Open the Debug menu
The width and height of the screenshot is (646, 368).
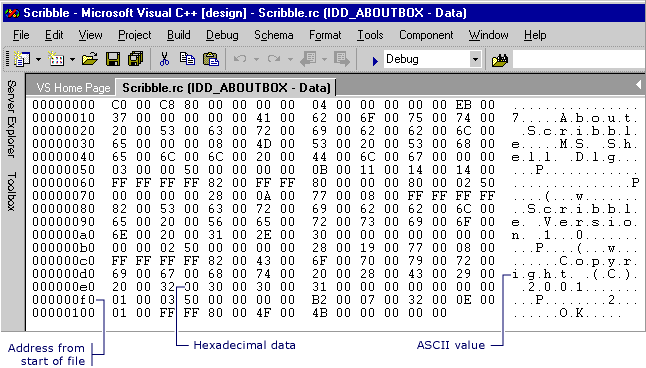pos(222,35)
